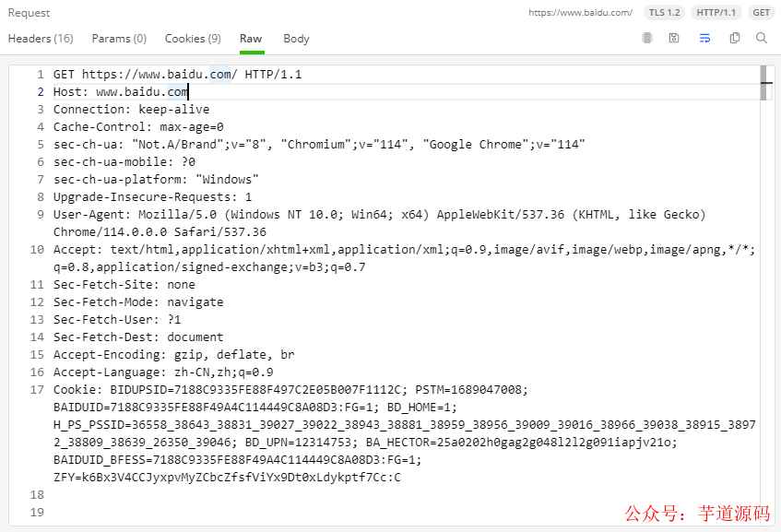This screenshot has width=781, height=532.
Task: Click the copy raw content icon
Action: (x=735, y=38)
